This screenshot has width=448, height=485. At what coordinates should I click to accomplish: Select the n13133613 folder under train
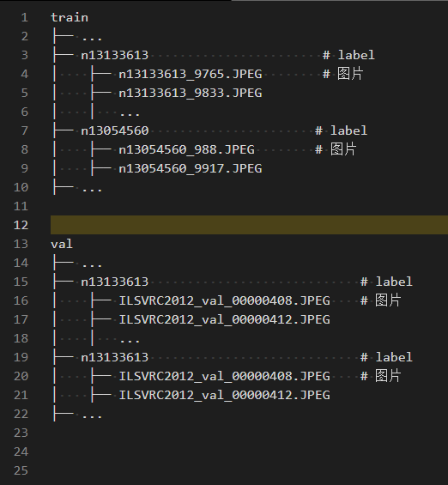[x=115, y=55]
